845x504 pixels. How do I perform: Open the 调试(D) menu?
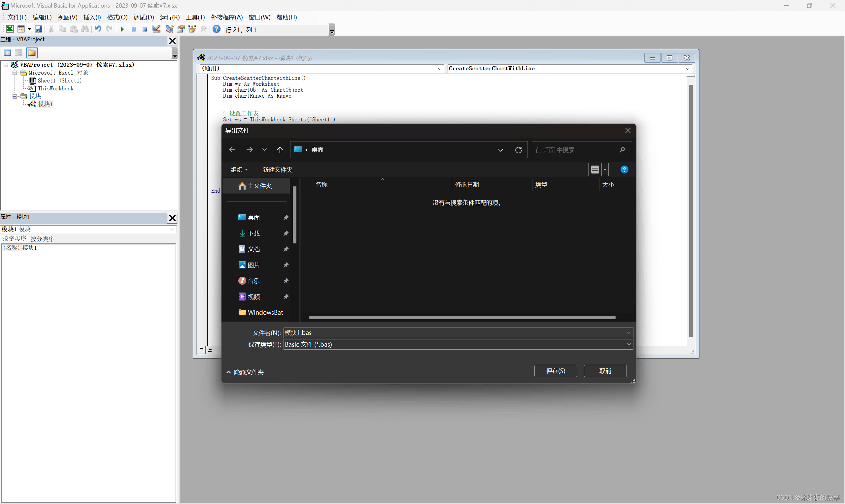144,17
